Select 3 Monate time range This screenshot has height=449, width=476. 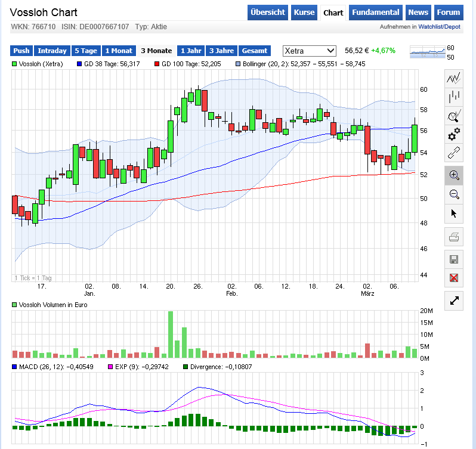click(156, 51)
